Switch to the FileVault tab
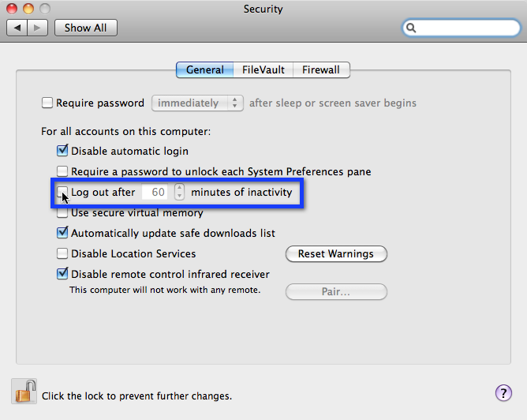This screenshot has height=420, width=527. 263,70
